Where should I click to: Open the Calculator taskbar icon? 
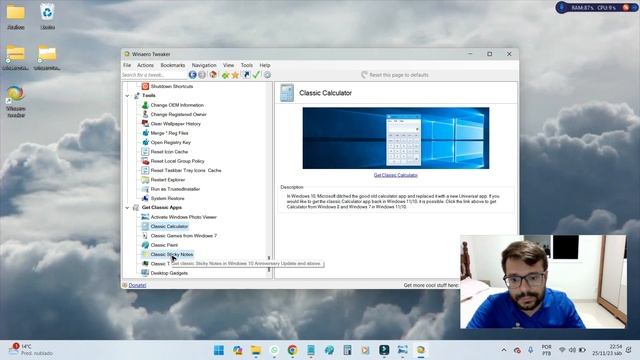point(347,350)
